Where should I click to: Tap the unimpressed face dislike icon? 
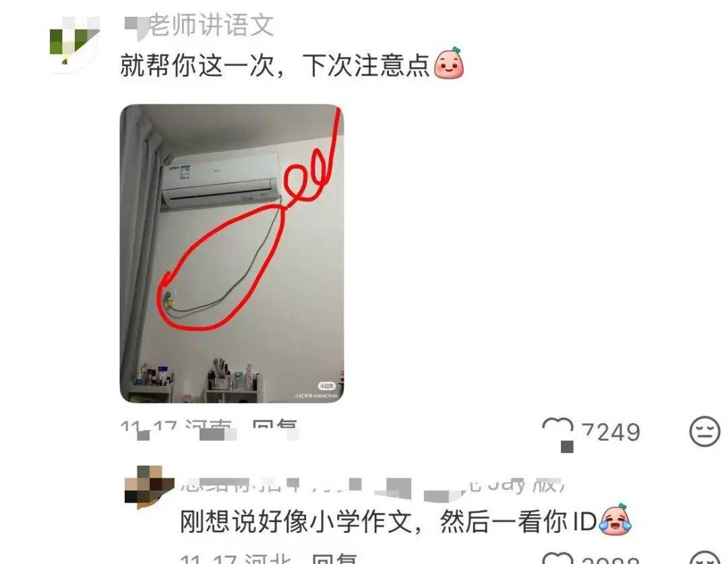click(x=704, y=432)
